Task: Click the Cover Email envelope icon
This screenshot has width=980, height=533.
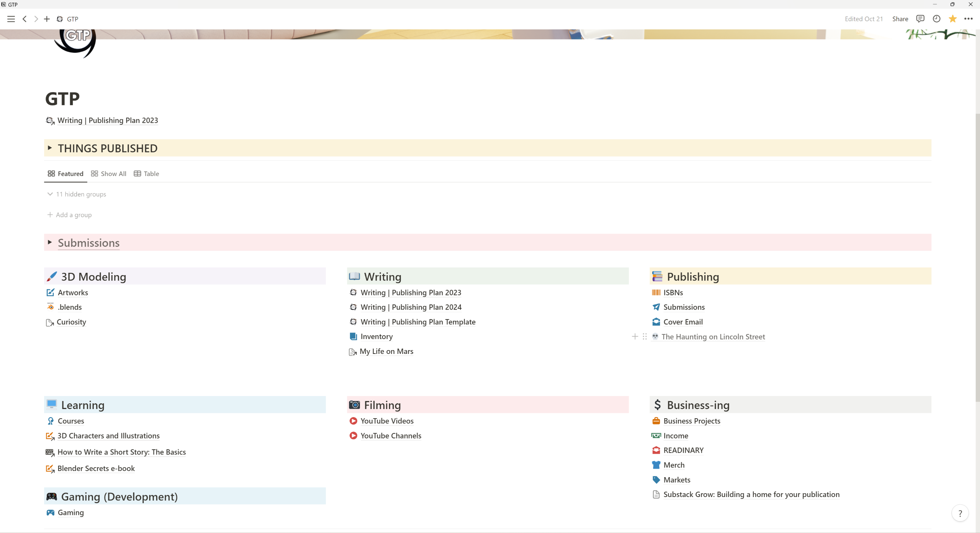Action: 656,322
